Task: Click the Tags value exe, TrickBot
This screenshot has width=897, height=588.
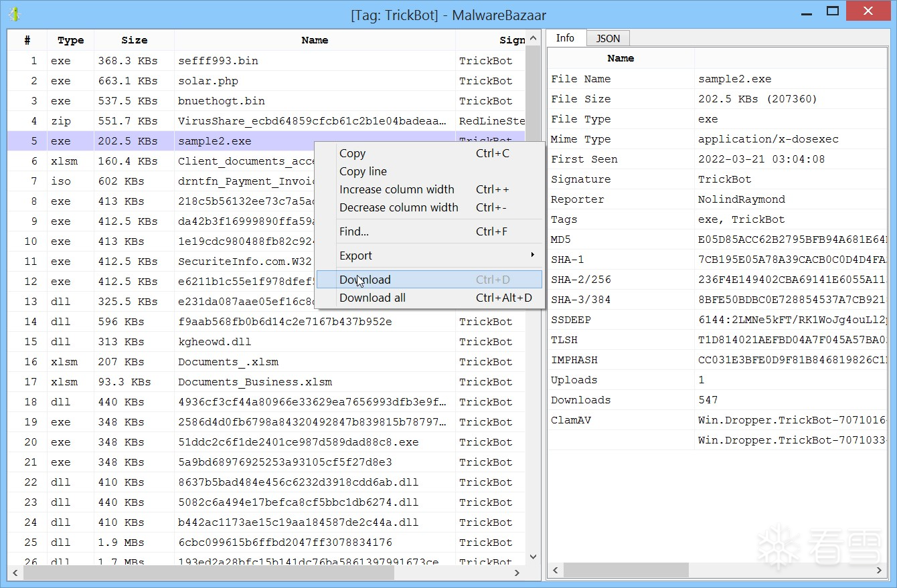Action: [x=742, y=219]
